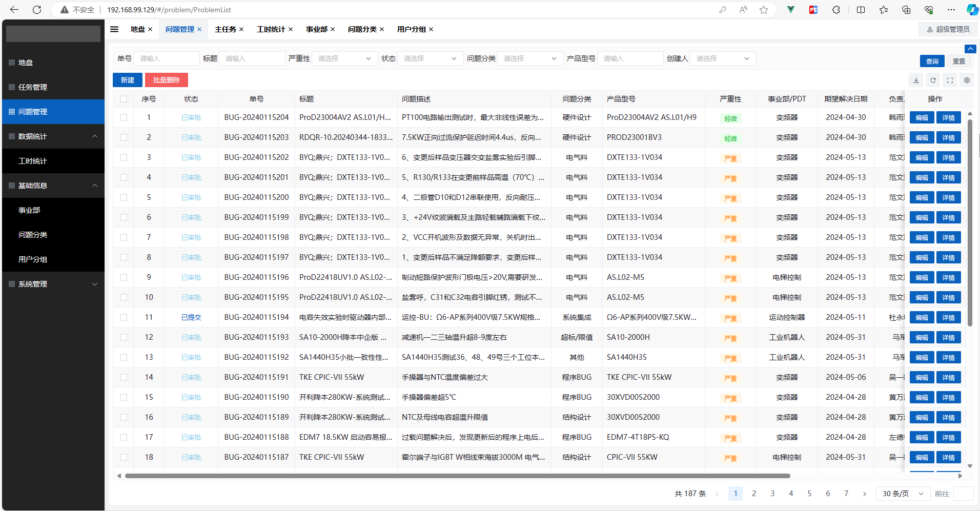Check the row for BUG-20240115187

pos(124,457)
